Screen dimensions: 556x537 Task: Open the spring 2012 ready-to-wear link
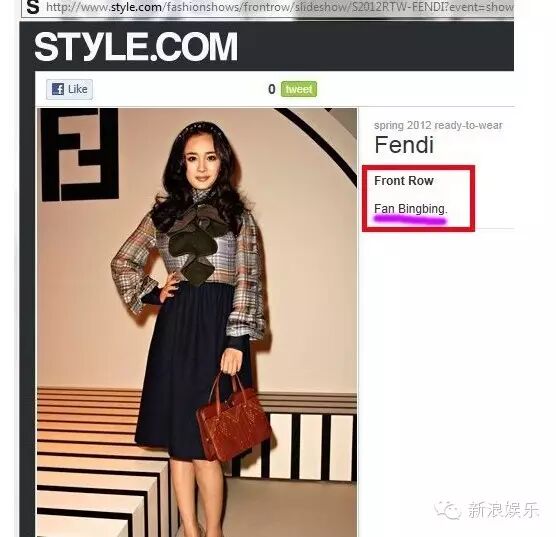click(438, 125)
